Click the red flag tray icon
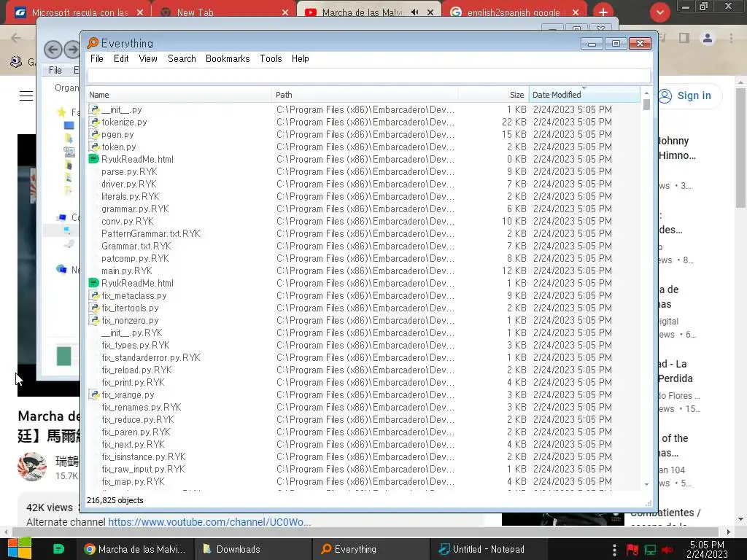Viewport: 747px width, 560px height. [x=632, y=550]
